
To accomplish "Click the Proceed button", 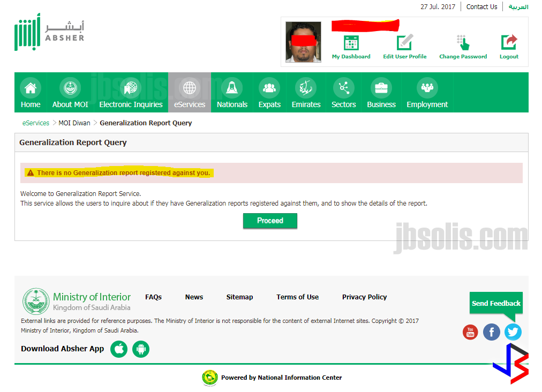I will (270, 221).
